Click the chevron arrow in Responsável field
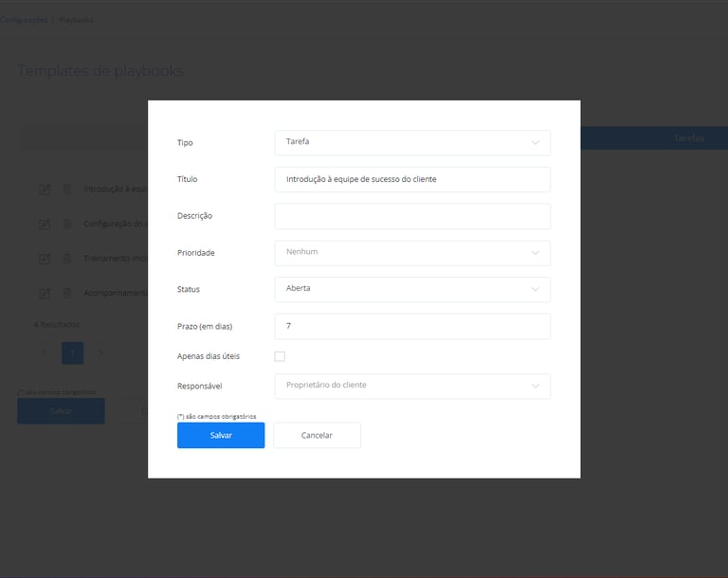The image size is (728, 578). pos(536,386)
